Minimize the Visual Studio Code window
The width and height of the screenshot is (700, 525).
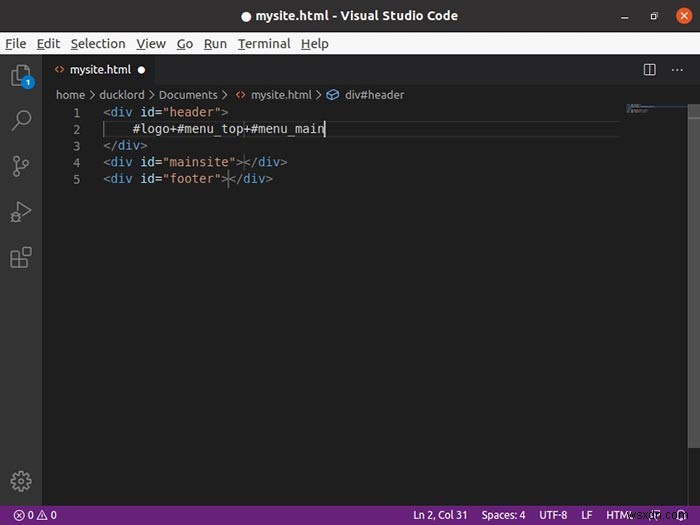pos(625,17)
